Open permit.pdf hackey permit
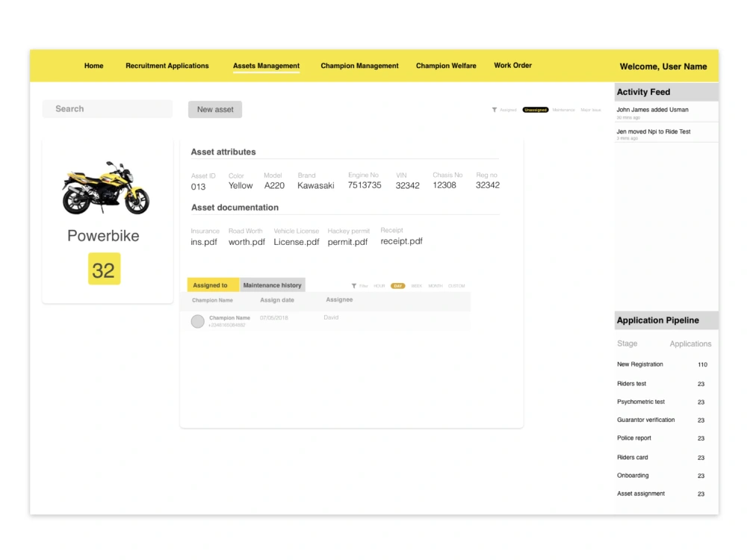Image resolution: width=747 pixels, height=560 pixels. [348, 242]
